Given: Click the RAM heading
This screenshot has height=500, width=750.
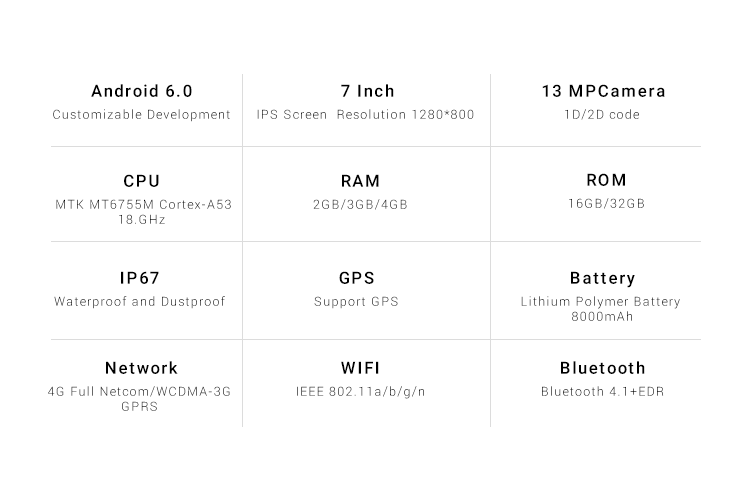Looking at the screenshot, I should tap(361, 181).
